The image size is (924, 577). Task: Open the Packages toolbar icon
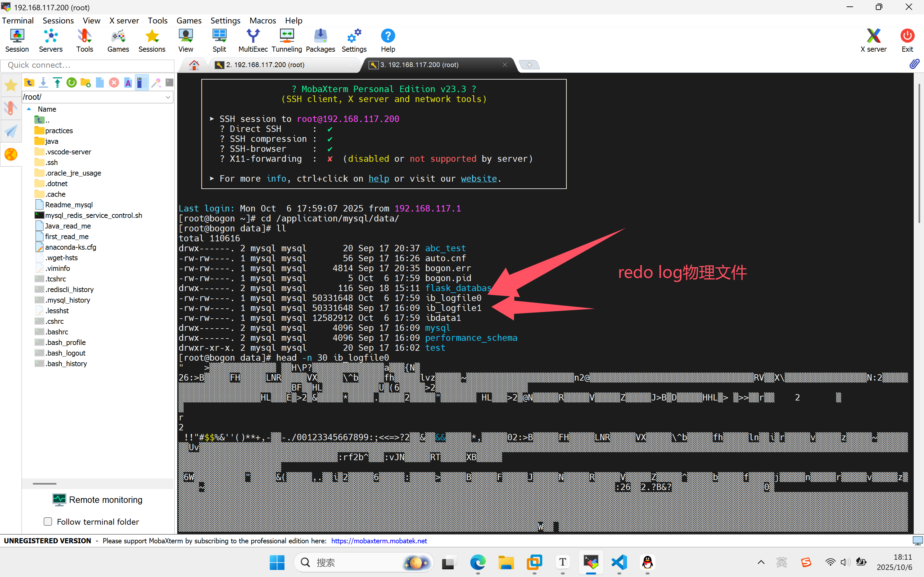[x=320, y=40]
